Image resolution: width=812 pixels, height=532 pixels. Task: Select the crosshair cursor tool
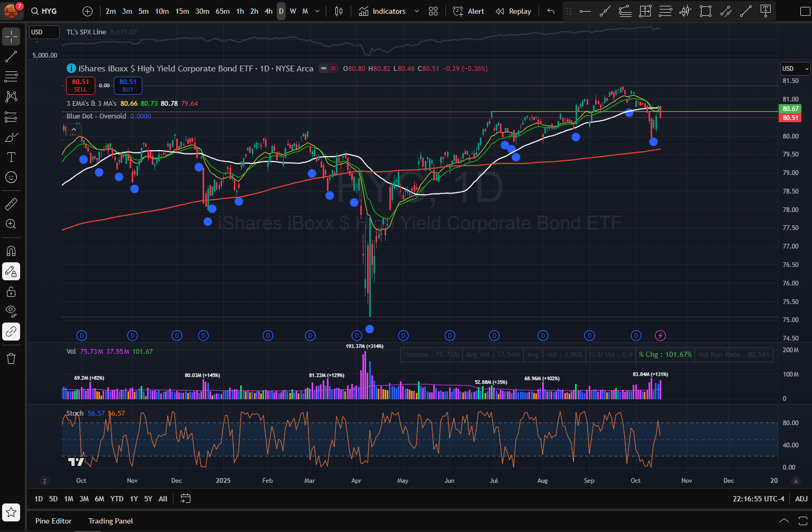pos(11,36)
